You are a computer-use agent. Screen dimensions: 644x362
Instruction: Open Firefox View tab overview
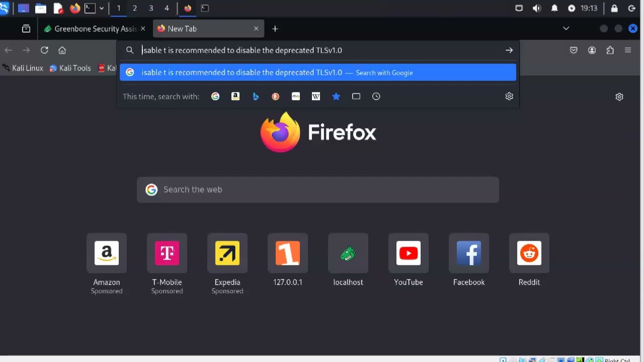pos(26,29)
